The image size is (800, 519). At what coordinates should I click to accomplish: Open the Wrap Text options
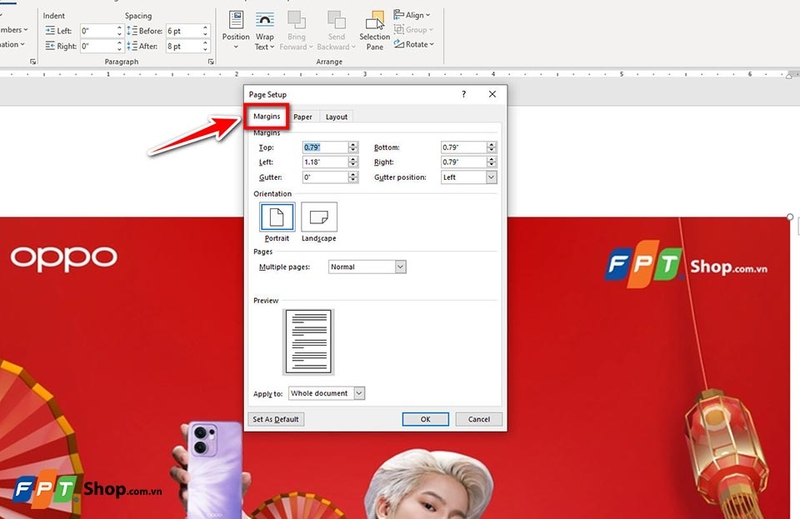[264, 31]
